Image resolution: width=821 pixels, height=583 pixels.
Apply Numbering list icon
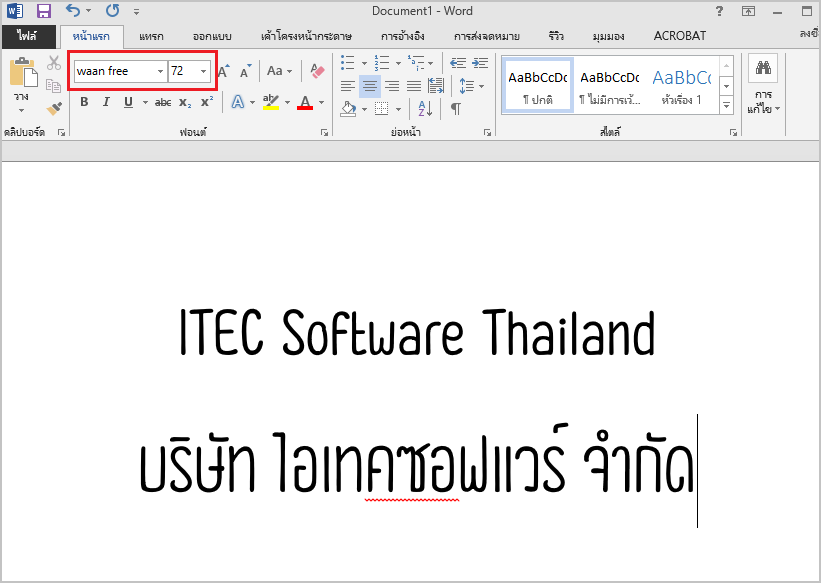coord(382,63)
